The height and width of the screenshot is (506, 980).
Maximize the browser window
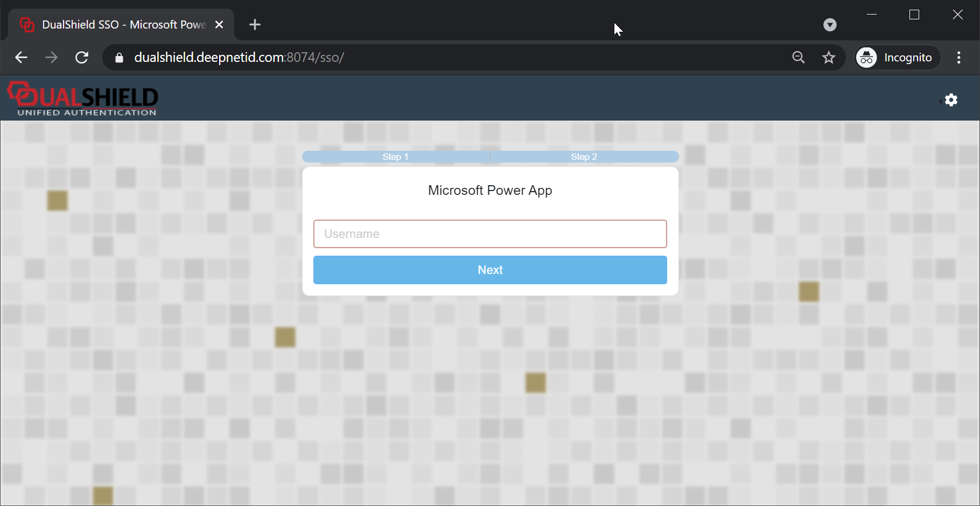coord(914,15)
